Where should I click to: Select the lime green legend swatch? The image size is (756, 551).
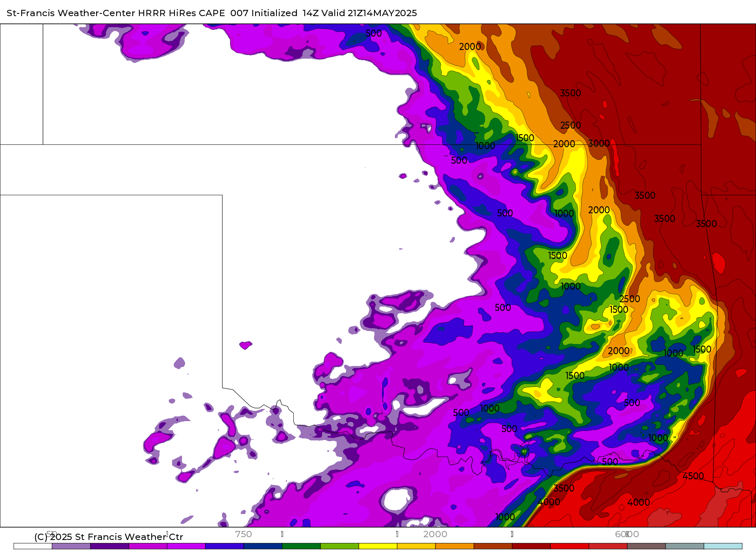click(340, 546)
